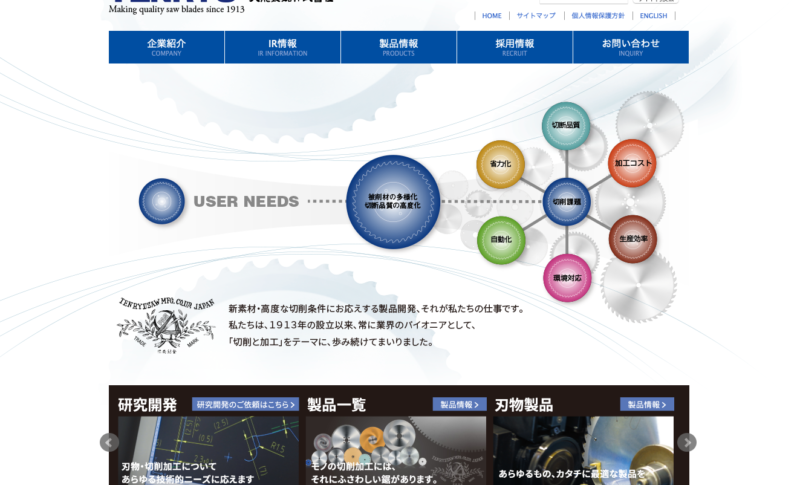This screenshot has height=485, width=800.
Task: Go to previous carousel slide arrow
Action: pos(109,442)
